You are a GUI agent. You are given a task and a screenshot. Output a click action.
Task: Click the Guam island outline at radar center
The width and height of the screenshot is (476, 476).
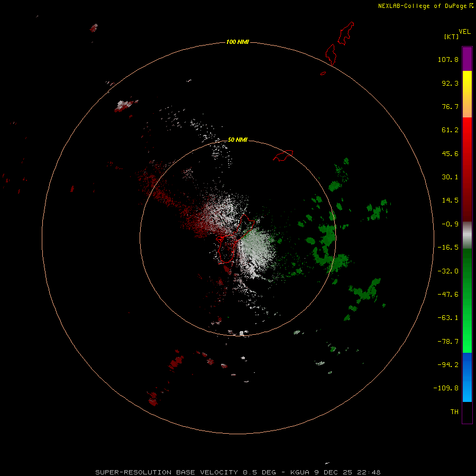point(235,239)
